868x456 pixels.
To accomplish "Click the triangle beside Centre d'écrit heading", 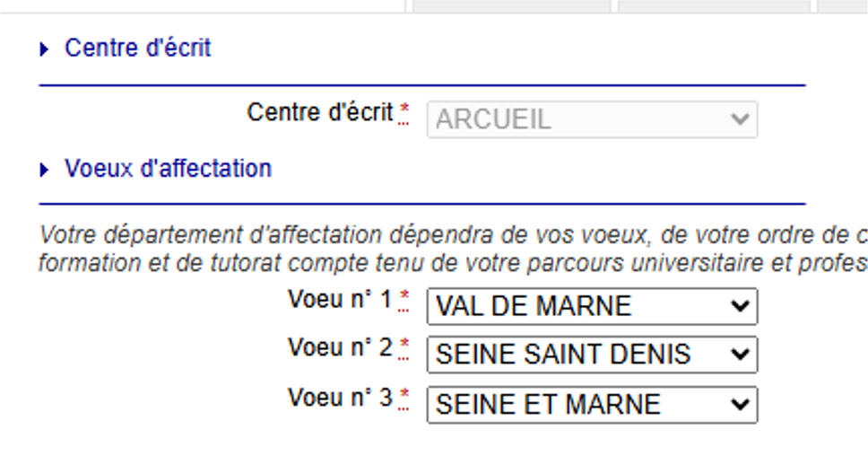I will pyautogui.click(x=45, y=49).
